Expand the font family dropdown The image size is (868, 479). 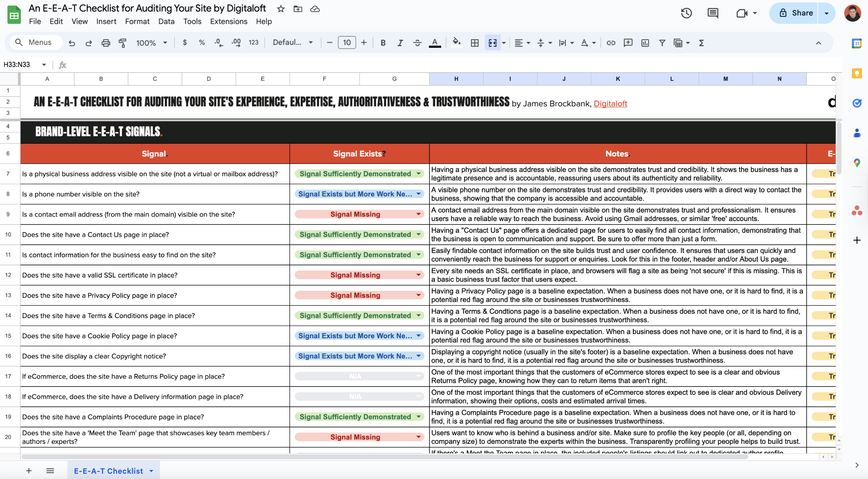[292, 43]
